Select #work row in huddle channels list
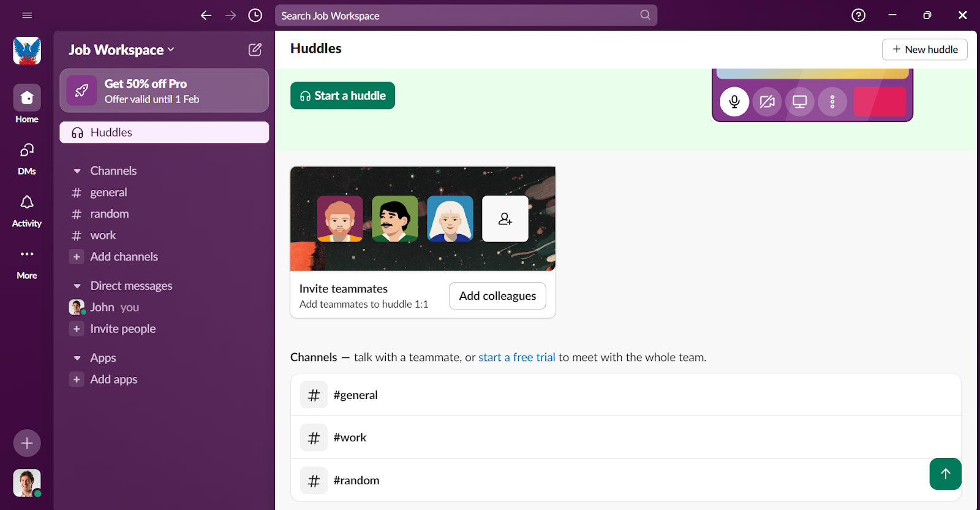Image resolution: width=980 pixels, height=510 pixels. coord(626,437)
